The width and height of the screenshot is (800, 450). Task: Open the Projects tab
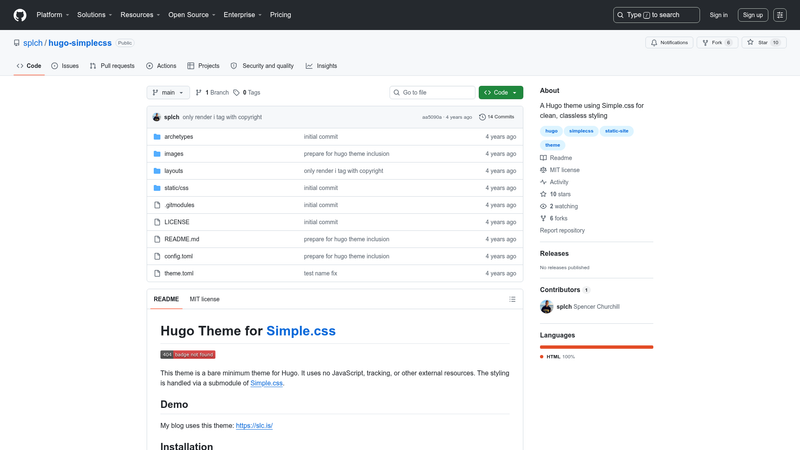[203, 66]
